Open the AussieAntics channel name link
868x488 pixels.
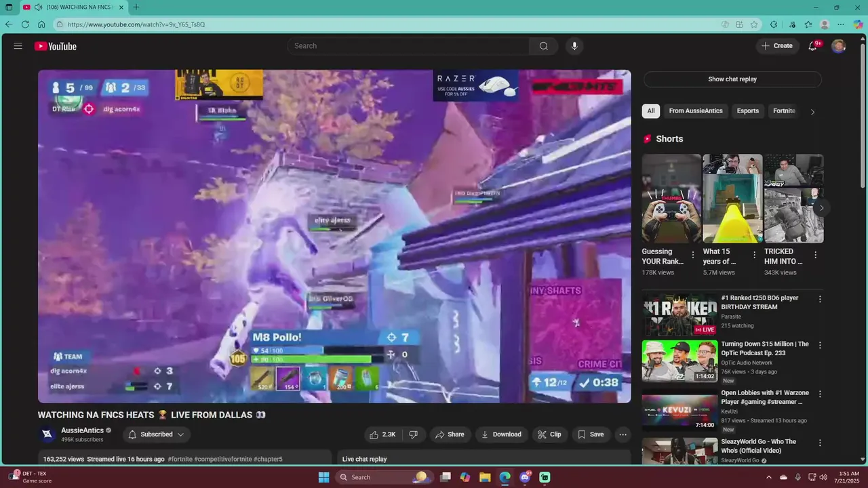click(x=83, y=430)
